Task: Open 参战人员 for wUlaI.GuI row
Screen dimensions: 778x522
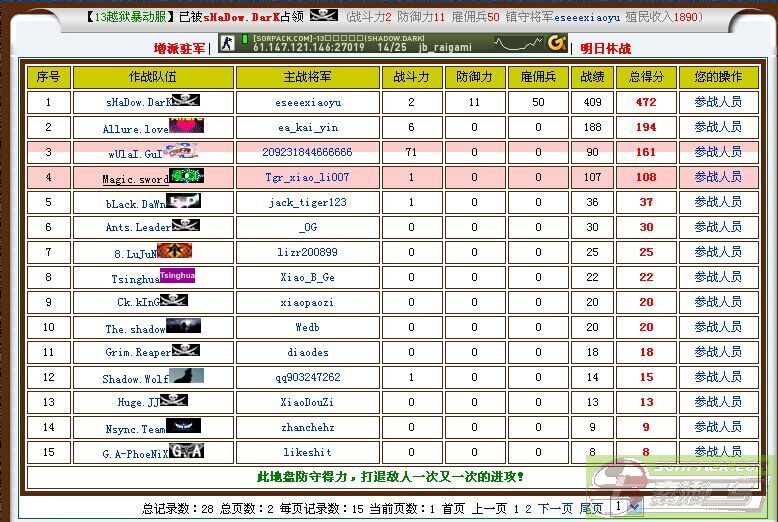Action: (718, 152)
